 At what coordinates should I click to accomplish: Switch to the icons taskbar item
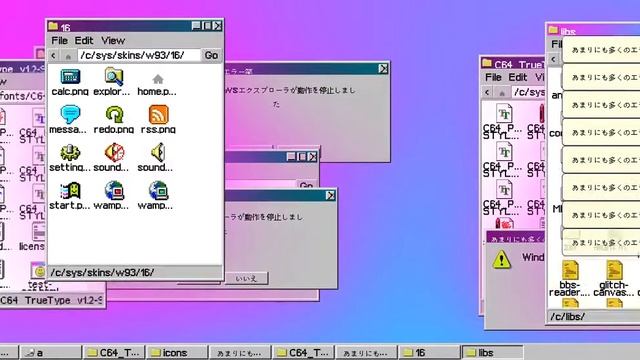177,353
